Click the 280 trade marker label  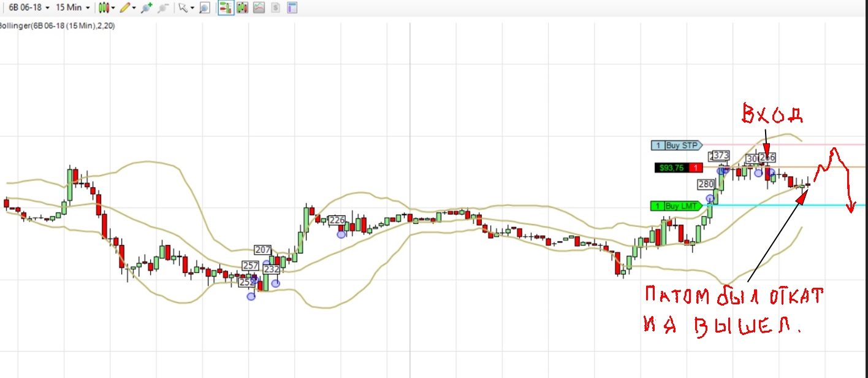coord(706,184)
